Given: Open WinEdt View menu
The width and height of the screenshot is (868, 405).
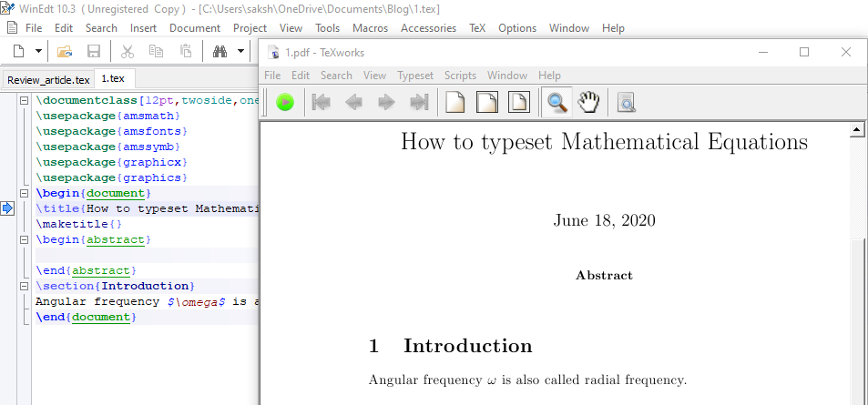Looking at the screenshot, I should [291, 27].
